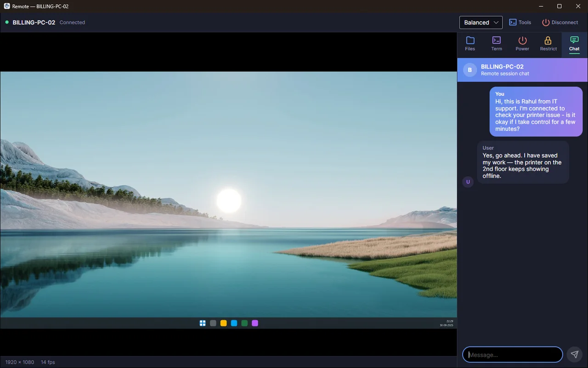Click the U user avatar in chat
The height and width of the screenshot is (368, 588).
[468, 182]
